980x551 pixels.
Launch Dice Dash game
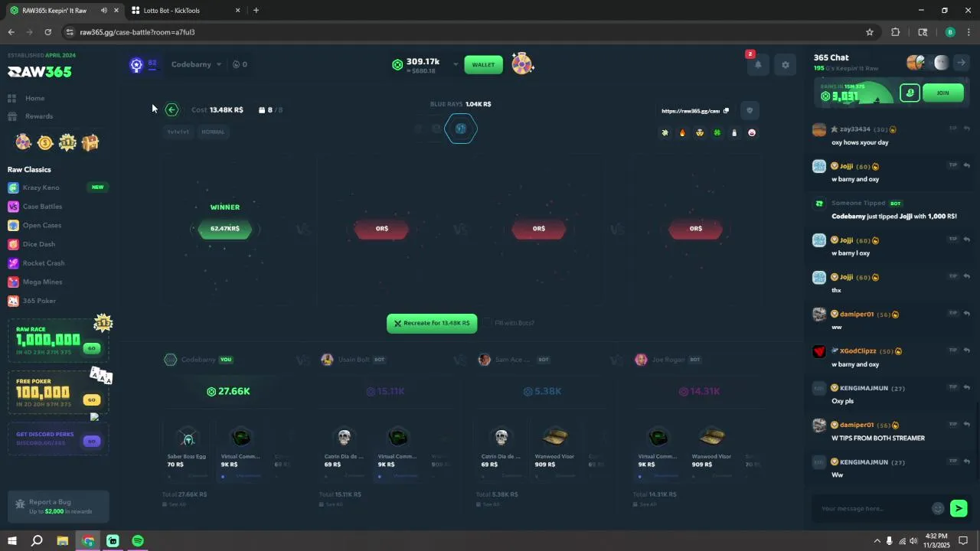(38, 244)
